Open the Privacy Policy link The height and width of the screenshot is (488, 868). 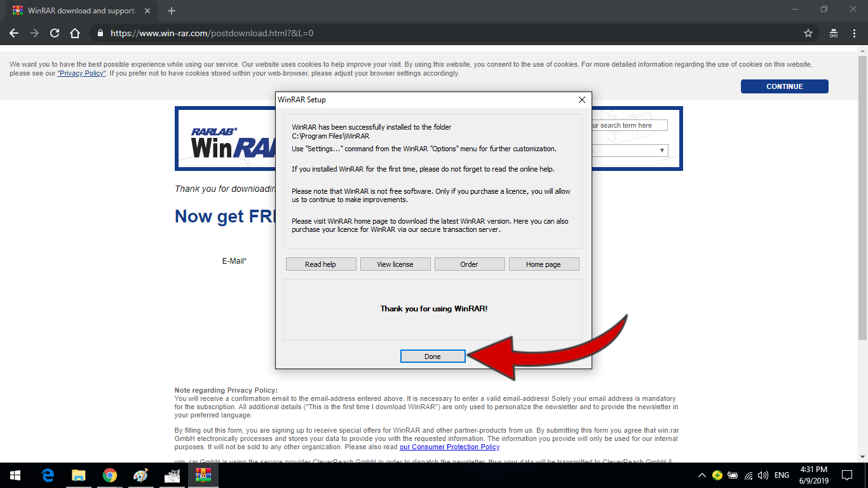pos(81,74)
